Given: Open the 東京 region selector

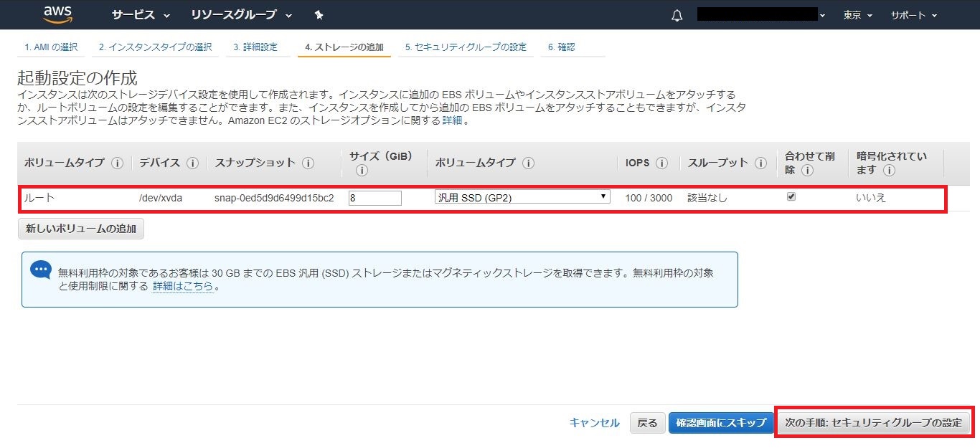Looking at the screenshot, I should tap(857, 15).
